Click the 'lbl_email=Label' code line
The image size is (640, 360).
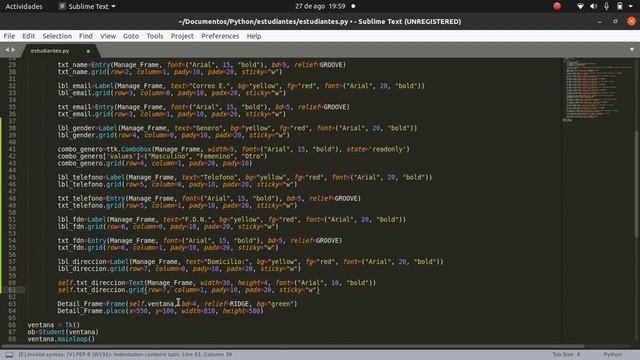click(241, 86)
